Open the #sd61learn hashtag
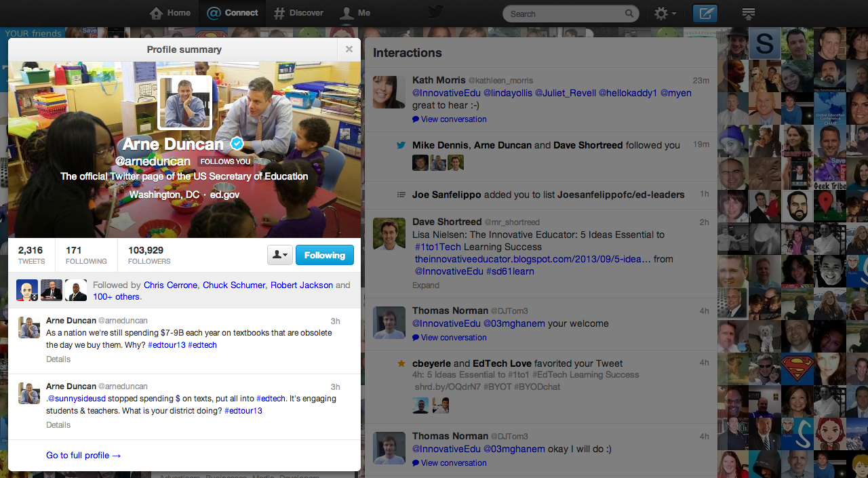868x478 pixels. [510, 271]
